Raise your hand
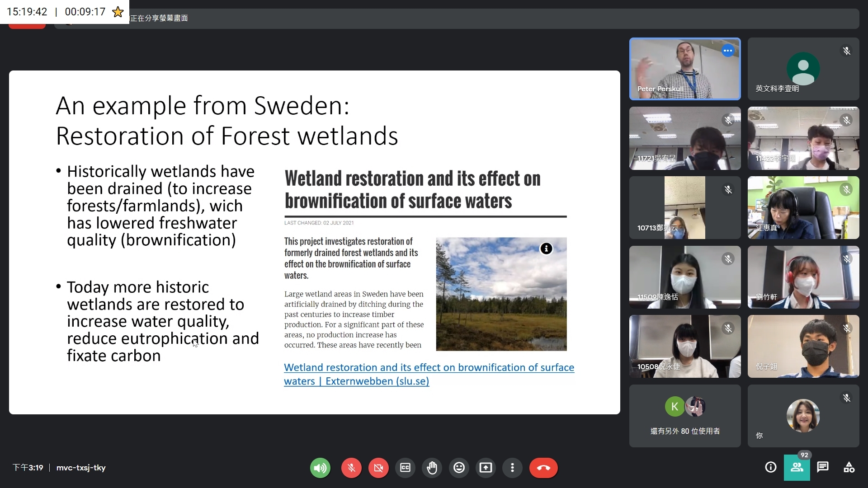 click(432, 468)
